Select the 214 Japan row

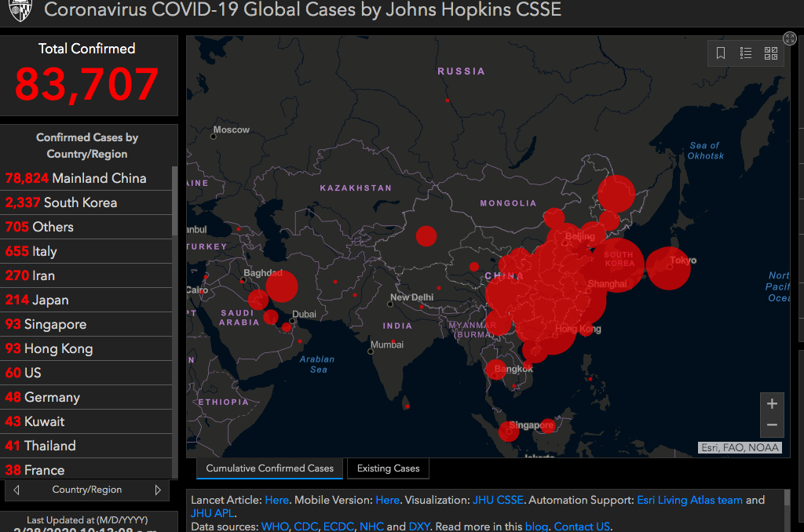tap(86, 300)
